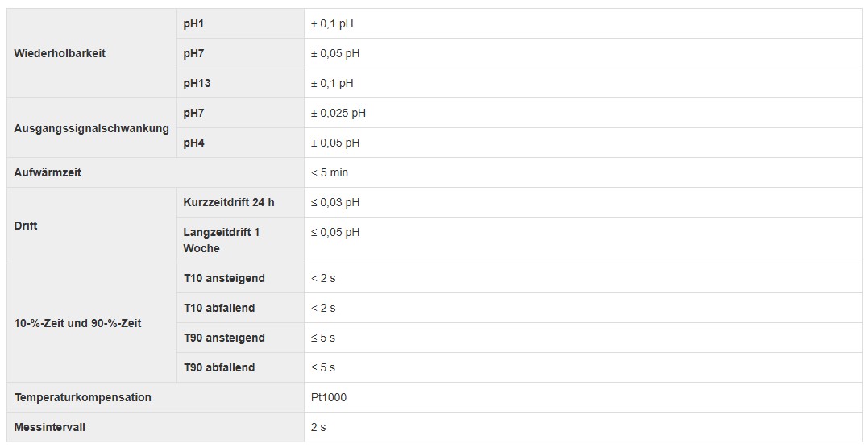Click the ± 0,05 pH value for pH7

click(x=335, y=54)
